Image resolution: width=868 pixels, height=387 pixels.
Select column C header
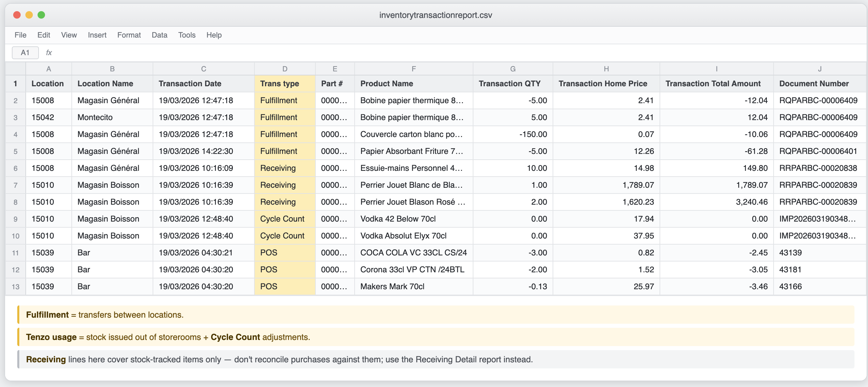pyautogui.click(x=204, y=69)
